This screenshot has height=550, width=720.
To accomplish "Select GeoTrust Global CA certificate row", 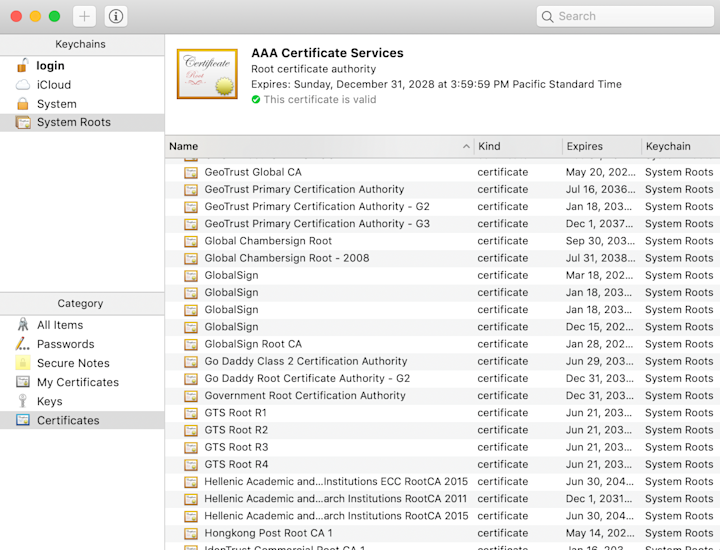I will point(443,172).
